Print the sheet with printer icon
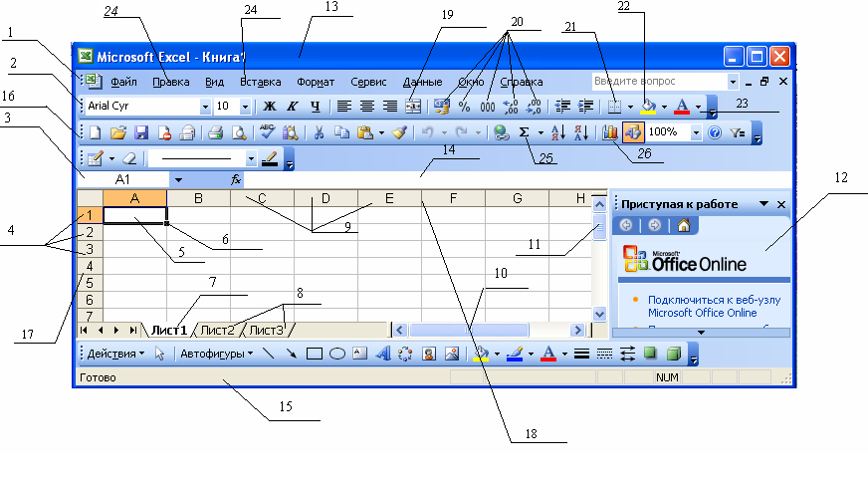This screenshot has width=868, height=480. [215, 132]
